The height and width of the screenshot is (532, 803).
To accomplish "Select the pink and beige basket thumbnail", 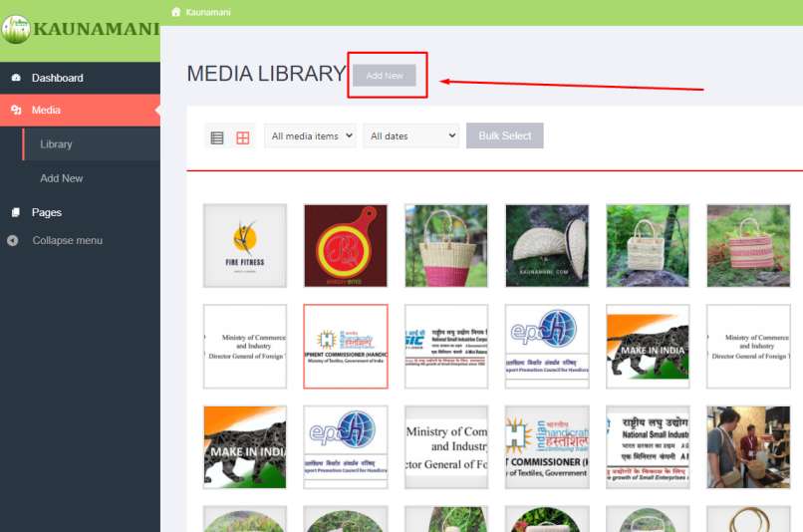I will [446, 246].
